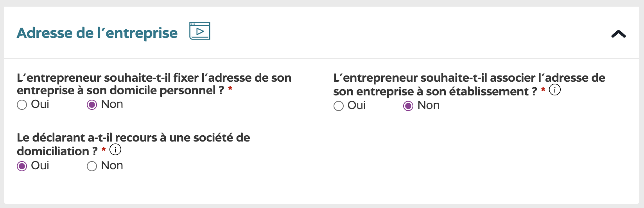
Task: Click the Oui label text under domicile personnel
Action: pyautogui.click(x=40, y=104)
